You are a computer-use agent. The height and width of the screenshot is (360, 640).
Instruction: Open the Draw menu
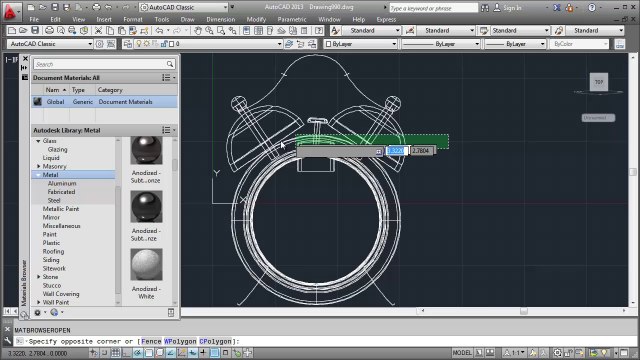click(x=187, y=19)
